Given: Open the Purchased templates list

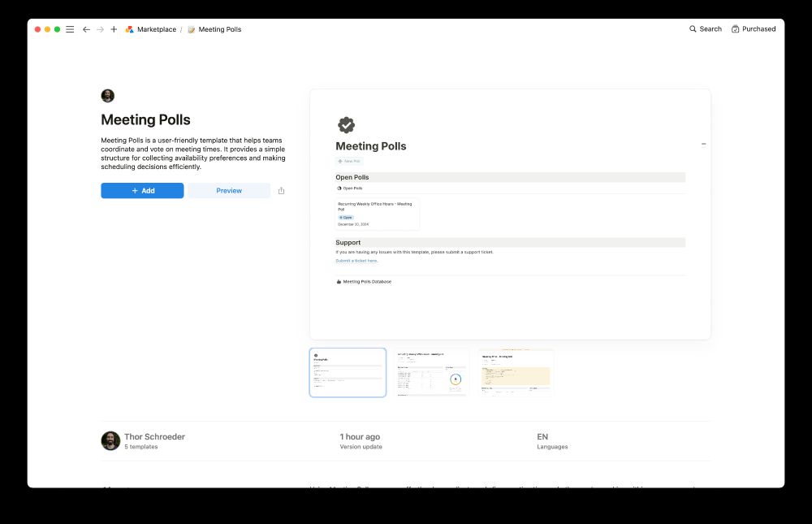Looking at the screenshot, I should [x=754, y=29].
